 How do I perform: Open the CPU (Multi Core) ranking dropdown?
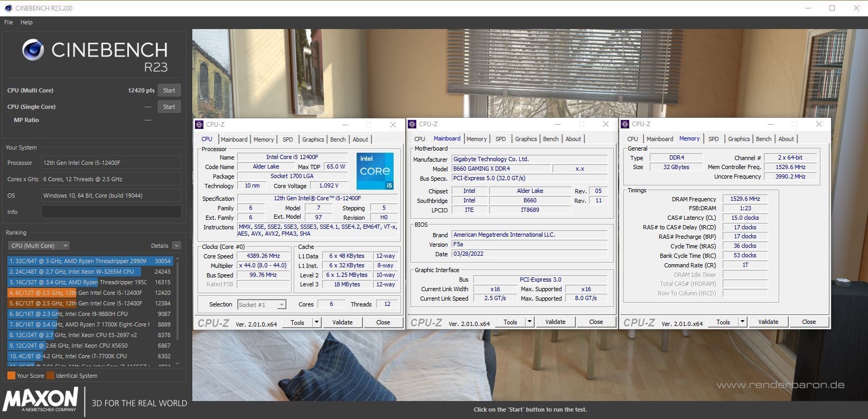[x=39, y=246]
